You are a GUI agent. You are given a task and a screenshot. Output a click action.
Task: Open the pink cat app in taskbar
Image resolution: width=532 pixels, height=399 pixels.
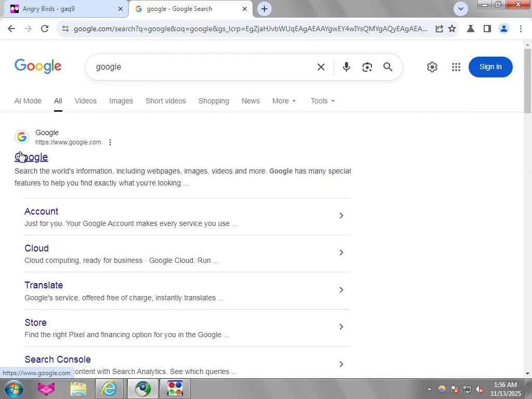pyautogui.click(x=46, y=389)
